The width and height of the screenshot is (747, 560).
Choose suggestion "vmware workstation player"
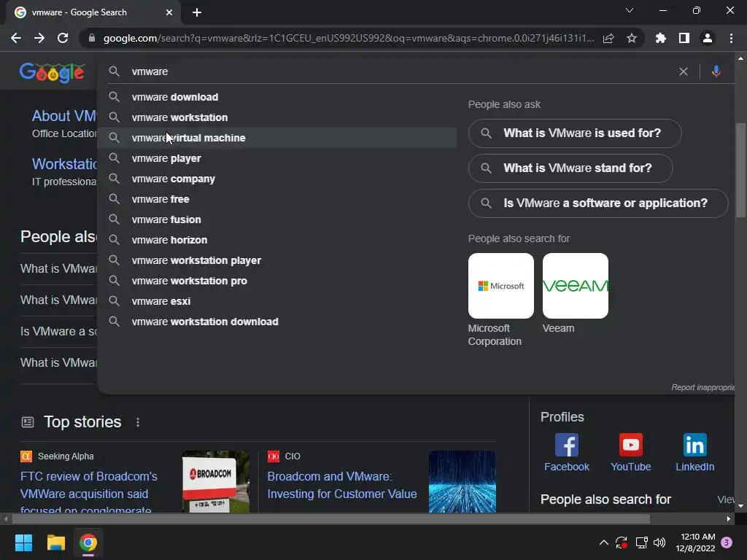[276, 260]
